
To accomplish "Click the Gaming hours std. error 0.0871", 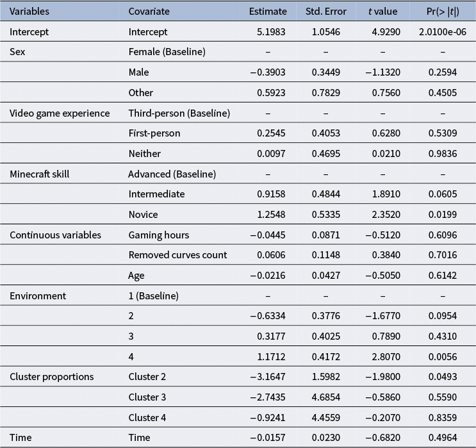I will [325, 235].
